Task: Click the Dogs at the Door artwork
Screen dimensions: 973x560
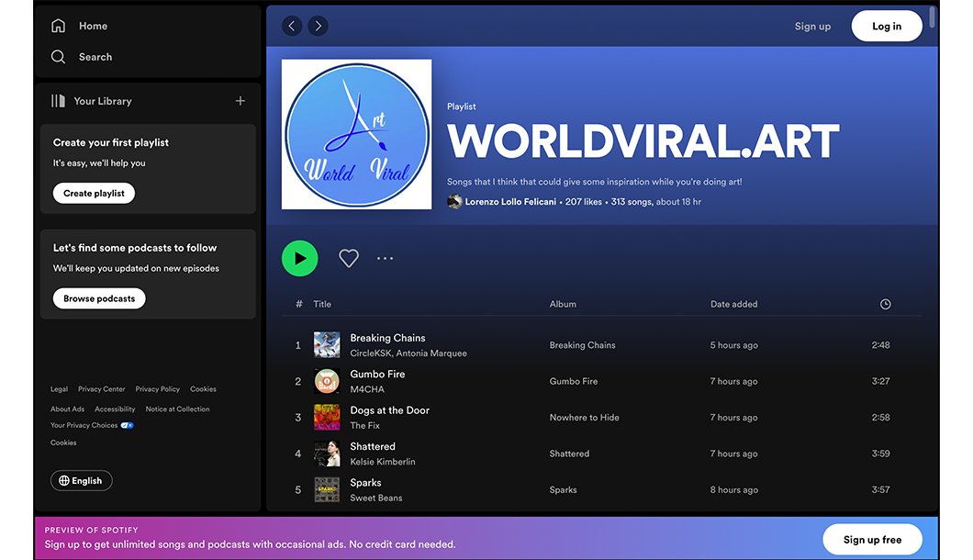Action: pyautogui.click(x=327, y=417)
